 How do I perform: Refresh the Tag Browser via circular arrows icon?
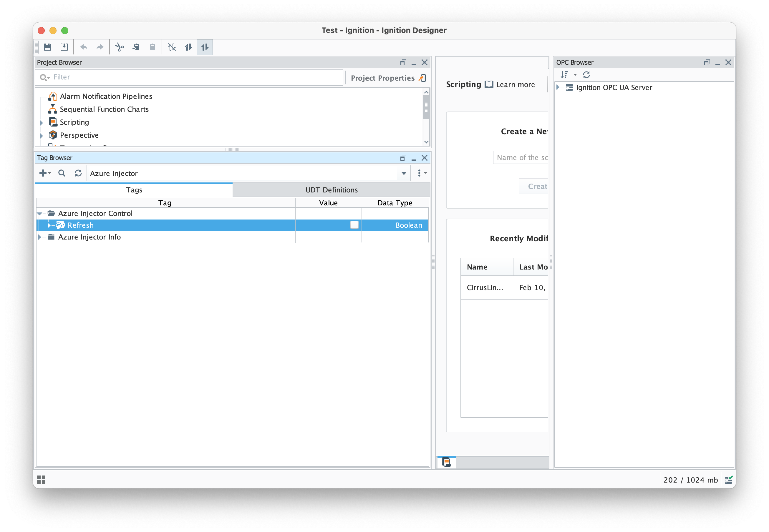78,173
